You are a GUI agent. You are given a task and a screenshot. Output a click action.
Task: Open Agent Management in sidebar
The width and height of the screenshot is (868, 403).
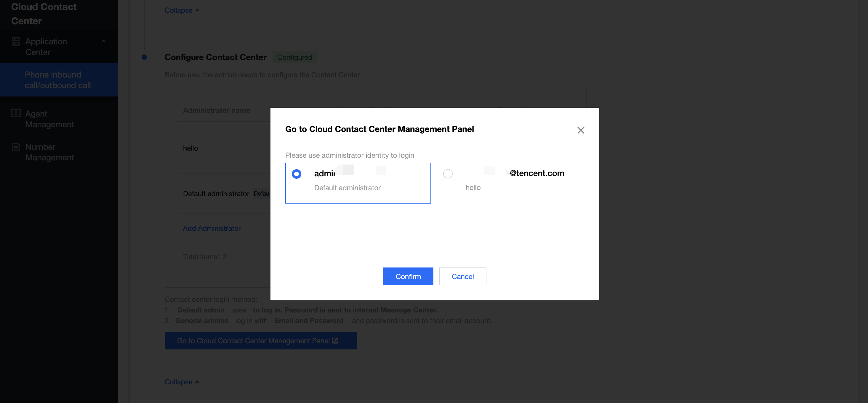(49, 119)
